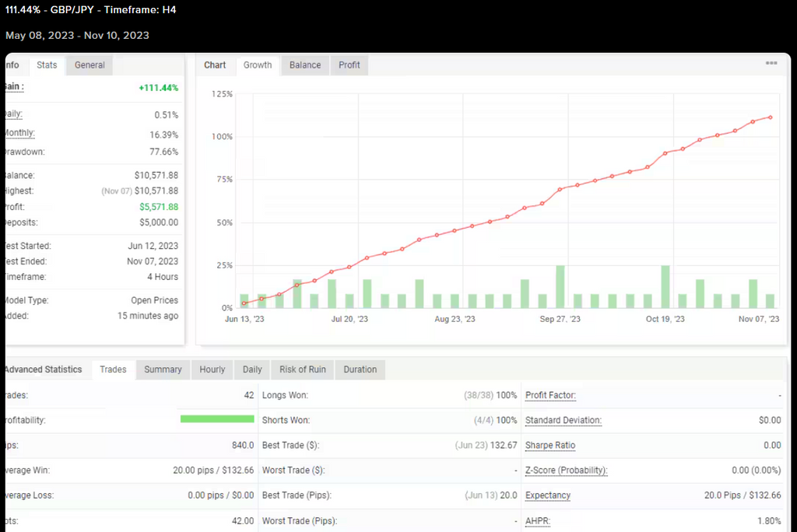The image size is (797, 532).
Task: Click the Expectancy label
Action: click(x=548, y=495)
